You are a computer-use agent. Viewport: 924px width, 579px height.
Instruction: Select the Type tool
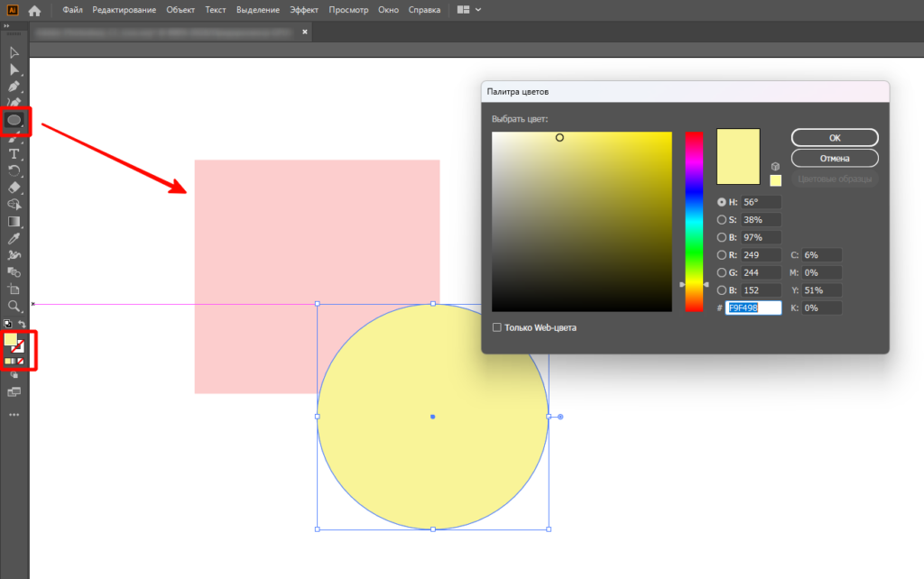14,153
